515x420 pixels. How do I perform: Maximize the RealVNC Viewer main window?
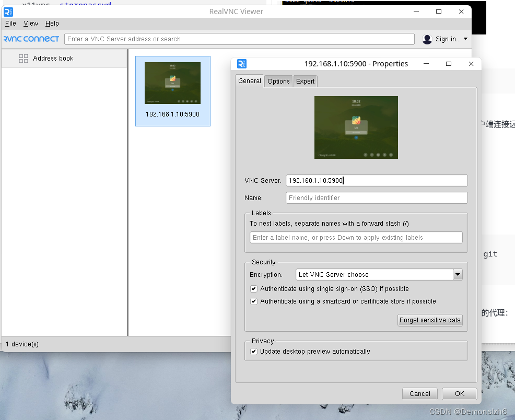click(x=438, y=11)
